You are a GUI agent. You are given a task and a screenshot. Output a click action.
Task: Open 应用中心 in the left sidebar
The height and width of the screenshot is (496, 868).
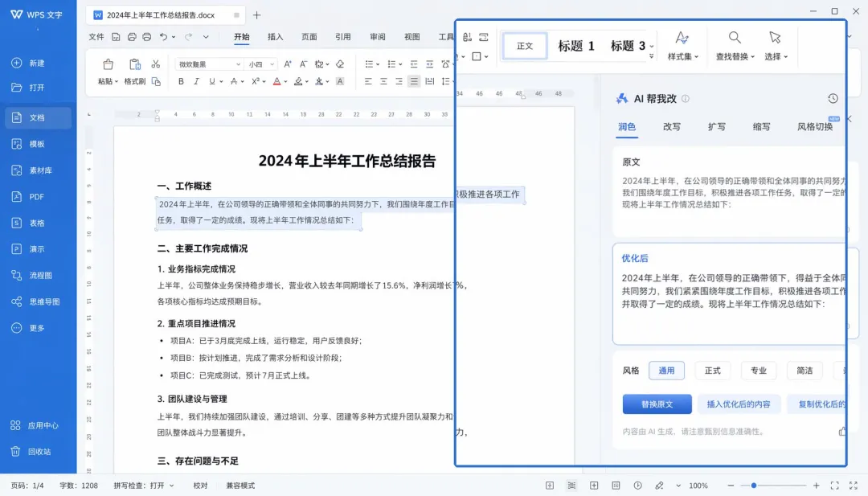point(36,425)
